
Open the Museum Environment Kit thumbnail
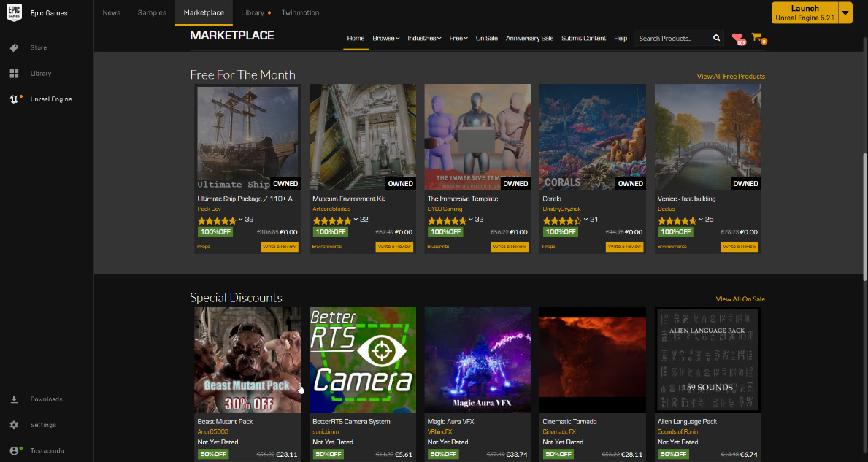pos(363,137)
